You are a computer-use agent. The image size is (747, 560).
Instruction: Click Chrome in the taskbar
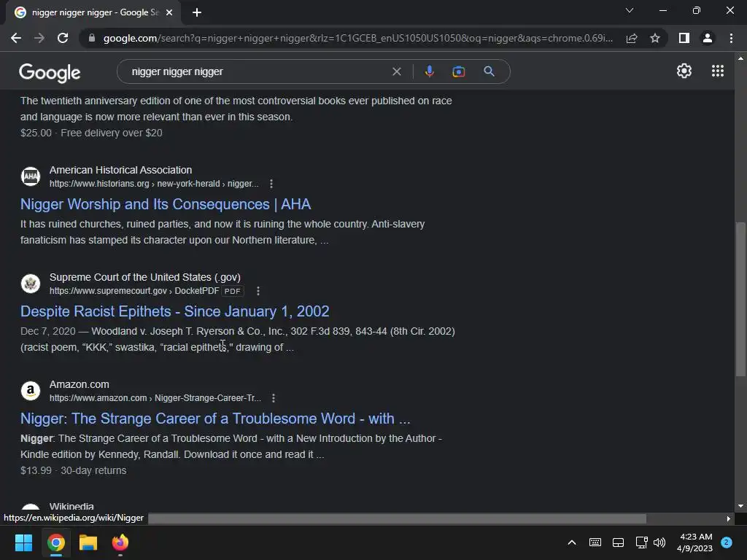(x=55, y=542)
